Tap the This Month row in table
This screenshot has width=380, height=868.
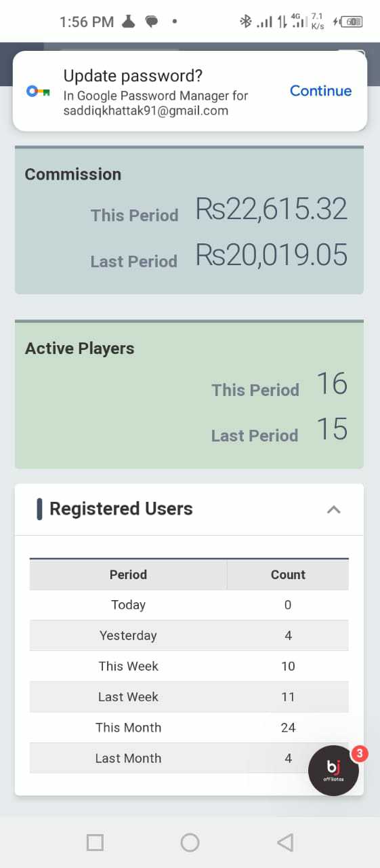tap(189, 728)
